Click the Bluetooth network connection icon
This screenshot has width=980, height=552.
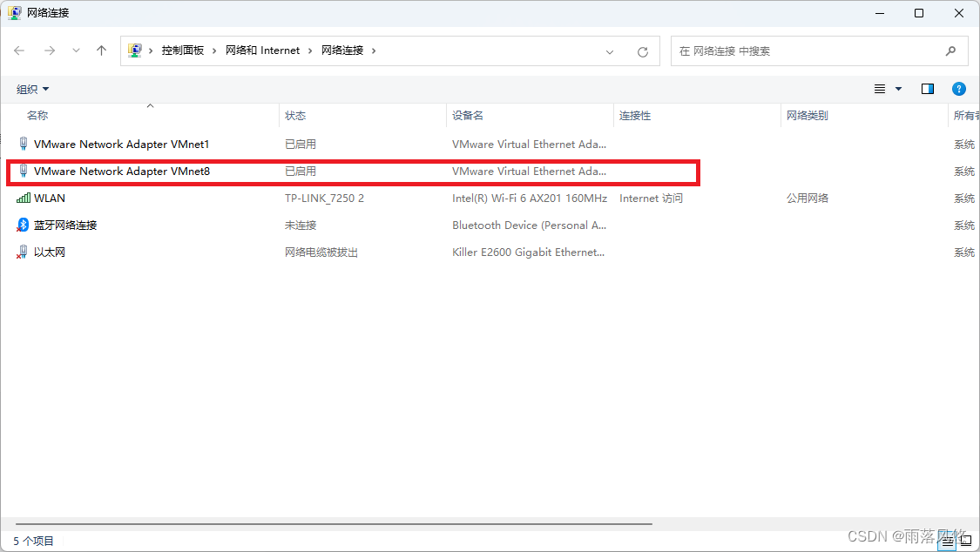(x=24, y=225)
